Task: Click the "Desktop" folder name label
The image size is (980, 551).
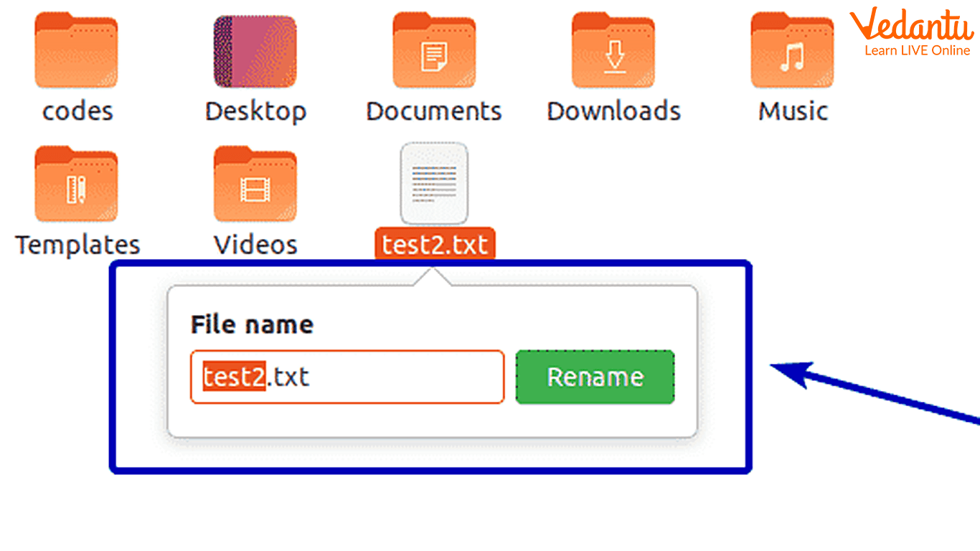Action: 255,111
